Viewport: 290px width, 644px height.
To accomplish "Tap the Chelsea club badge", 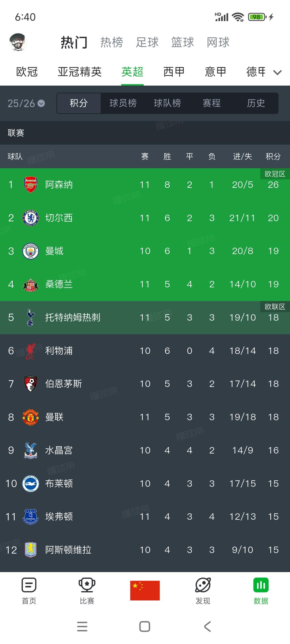I will click(x=31, y=218).
